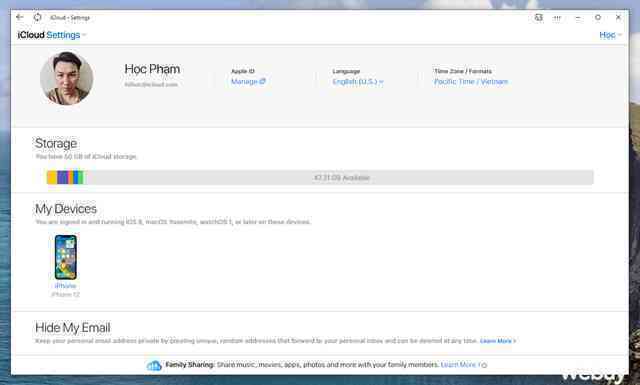Click the My Devices heading

click(x=66, y=209)
